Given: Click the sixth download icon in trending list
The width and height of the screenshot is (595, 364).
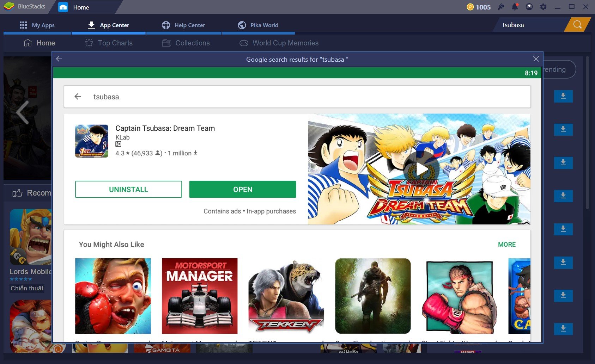Looking at the screenshot, I should [x=563, y=262].
